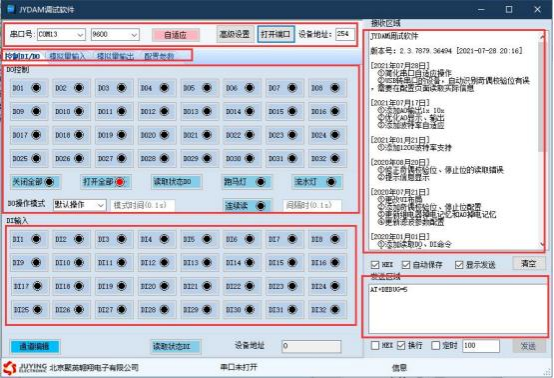Screen dimensions: 554x378
Task: Click 打开全部 to open all outputs
Action: tap(106, 182)
